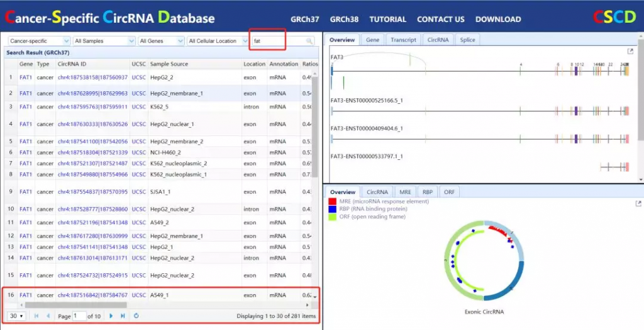644x330 pixels.
Task: Select the FAT3-ENST00000533797.1_1 transcript label
Action: [367, 156]
